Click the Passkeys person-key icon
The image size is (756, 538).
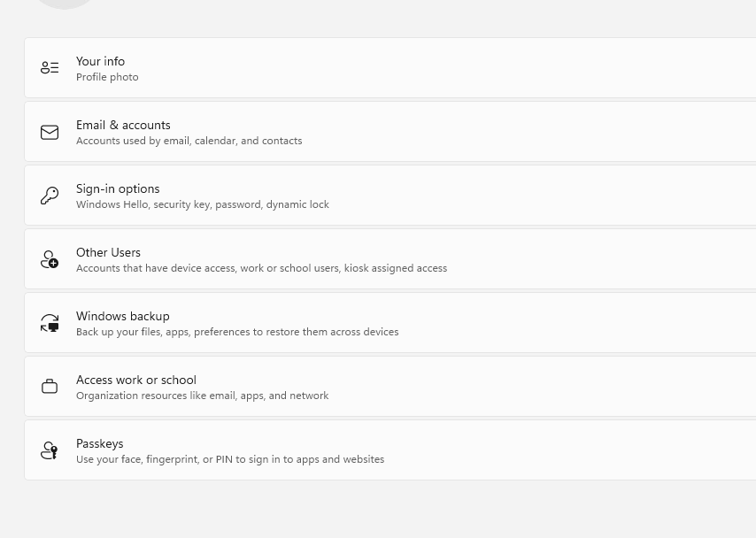(50, 450)
